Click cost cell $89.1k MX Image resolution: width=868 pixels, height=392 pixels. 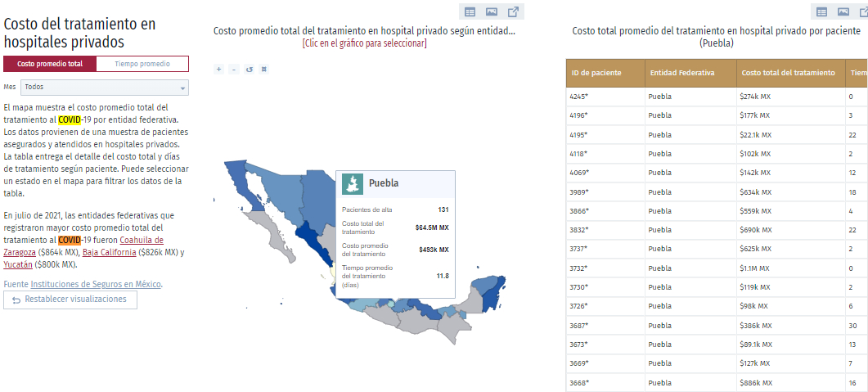(790, 345)
